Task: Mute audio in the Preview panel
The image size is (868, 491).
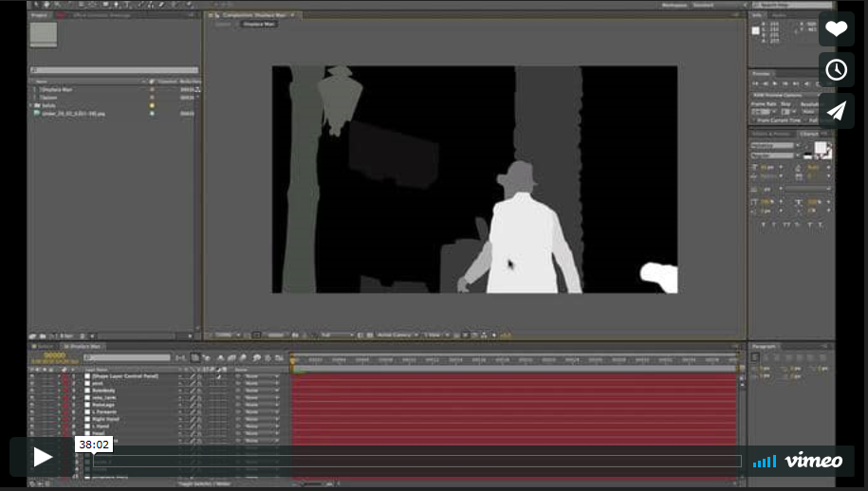Action: coord(806,83)
